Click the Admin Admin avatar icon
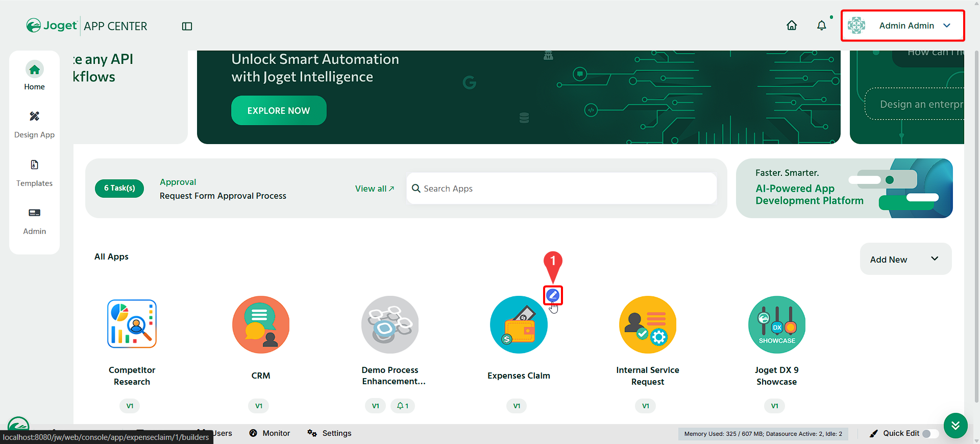The width and height of the screenshot is (980, 444). tap(856, 26)
